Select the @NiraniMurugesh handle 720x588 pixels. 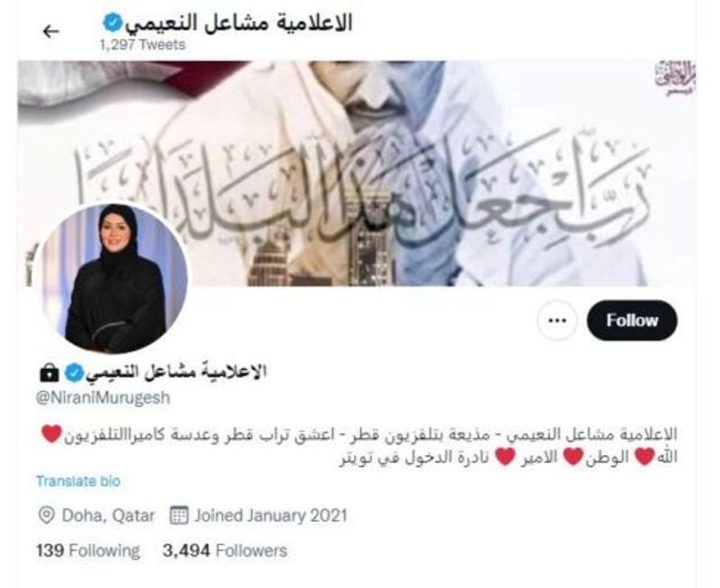pos(103,398)
